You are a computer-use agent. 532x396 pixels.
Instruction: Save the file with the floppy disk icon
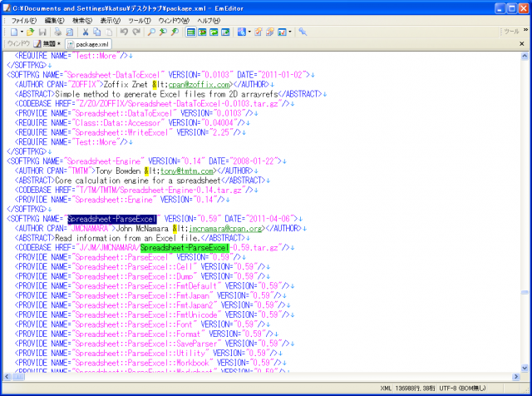coord(42,32)
